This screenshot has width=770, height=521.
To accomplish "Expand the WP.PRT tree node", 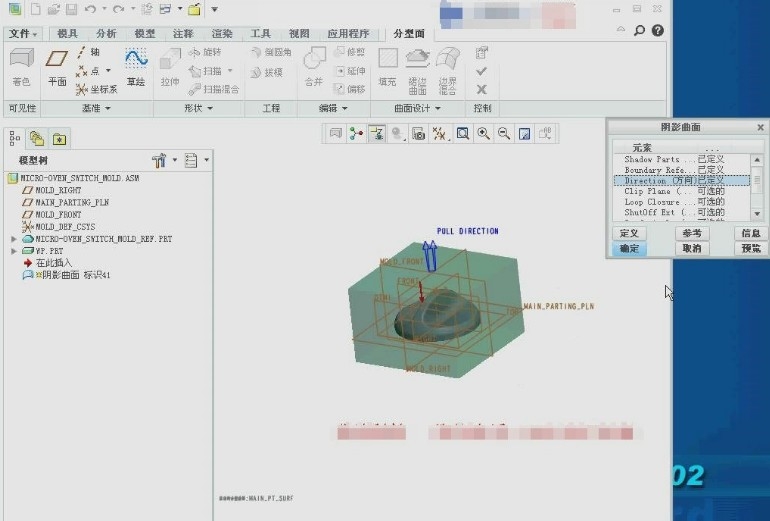I will pos(14,251).
